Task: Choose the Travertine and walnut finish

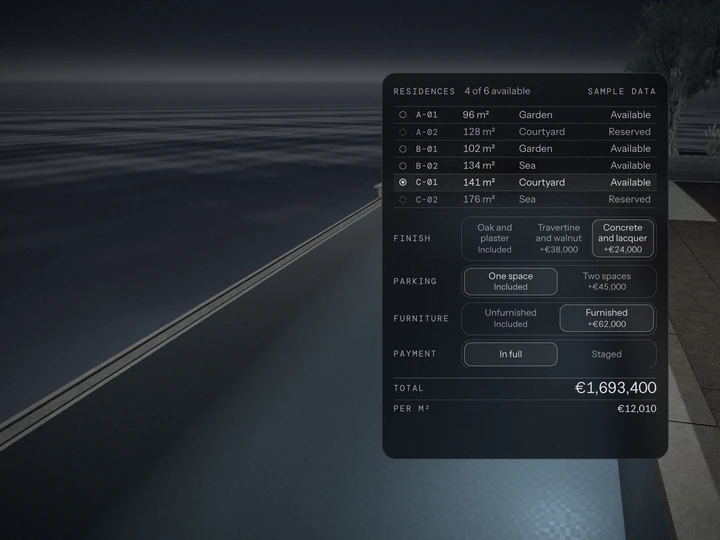Action: tap(558, 238)
